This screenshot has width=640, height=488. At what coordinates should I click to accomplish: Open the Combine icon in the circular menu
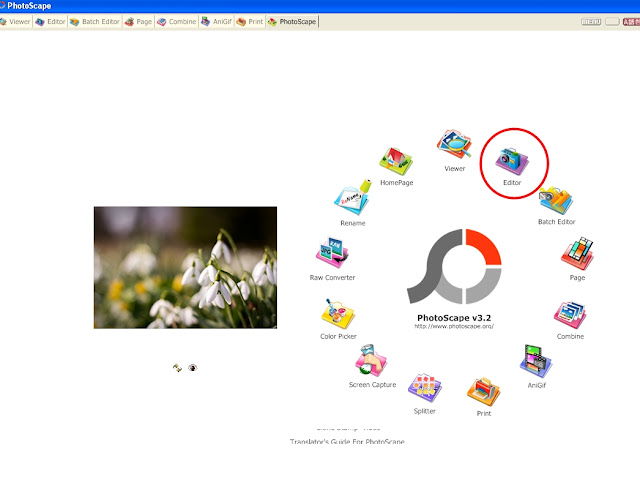click(x=570, y=315)
